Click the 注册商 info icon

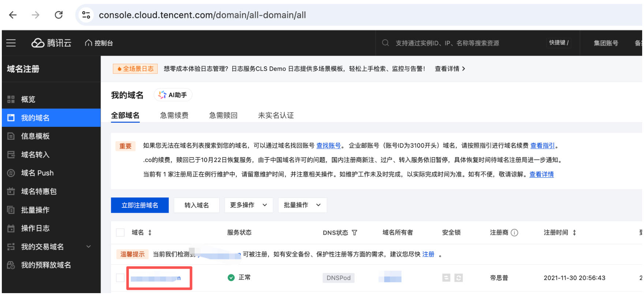coord(514,233)
